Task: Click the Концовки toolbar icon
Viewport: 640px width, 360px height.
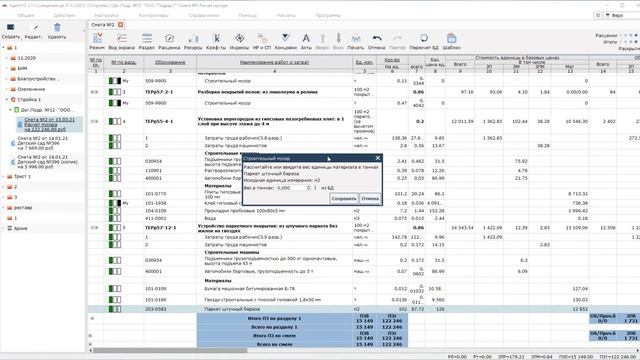Action: click(x=286, y=38)
